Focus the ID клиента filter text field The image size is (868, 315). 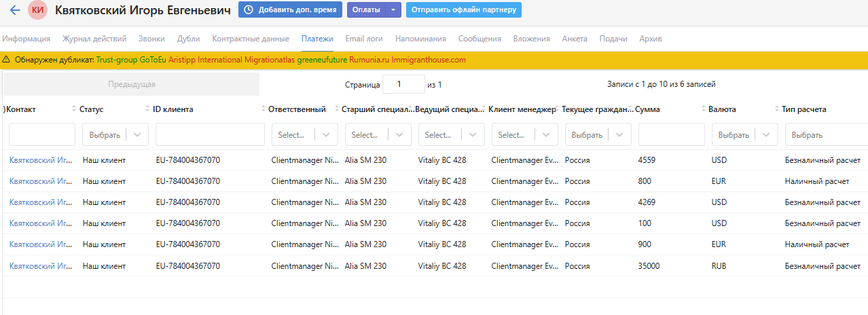point(210,134)
